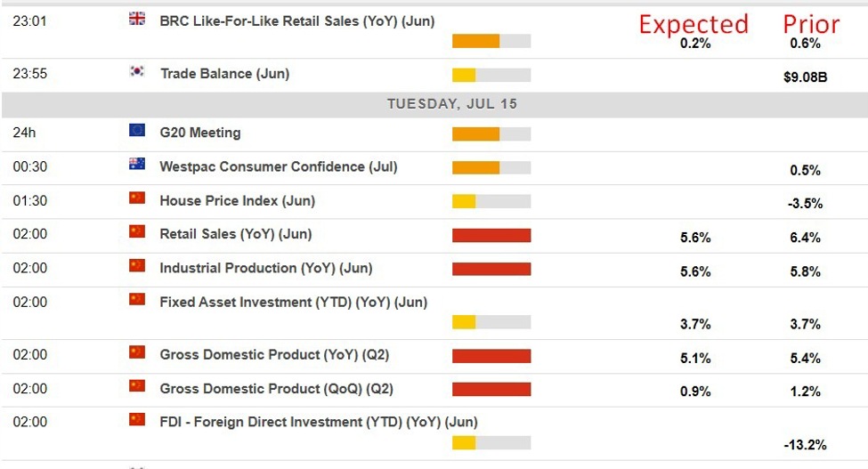The width and height of the screenshot is (868, 469).
Task: Click the South Korea flag icon
Action: [x=137, y=72]
